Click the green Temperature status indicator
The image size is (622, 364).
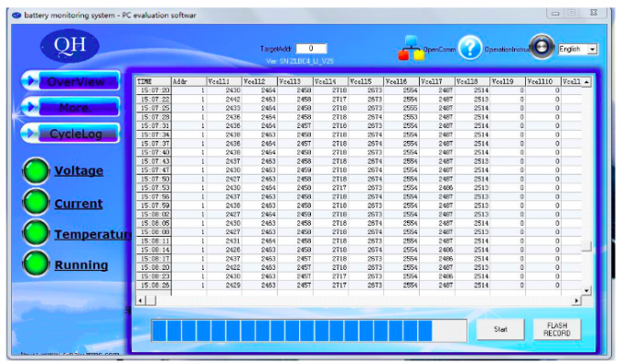click(x=36, y=232)
